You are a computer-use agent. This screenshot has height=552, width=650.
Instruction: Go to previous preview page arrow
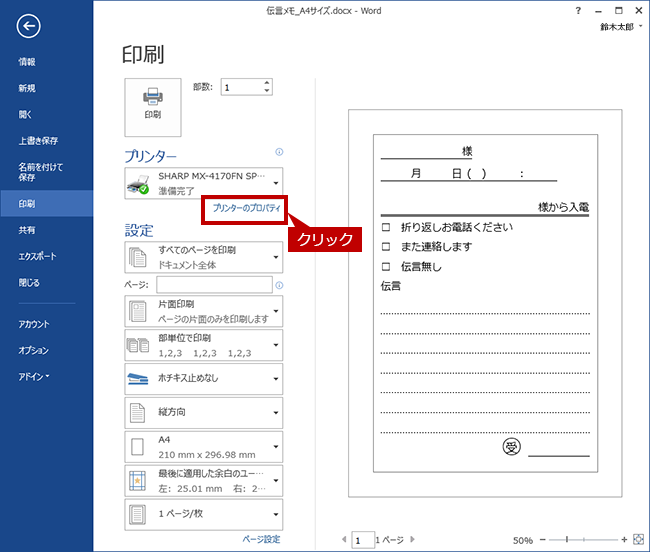[x=344, y=539]
